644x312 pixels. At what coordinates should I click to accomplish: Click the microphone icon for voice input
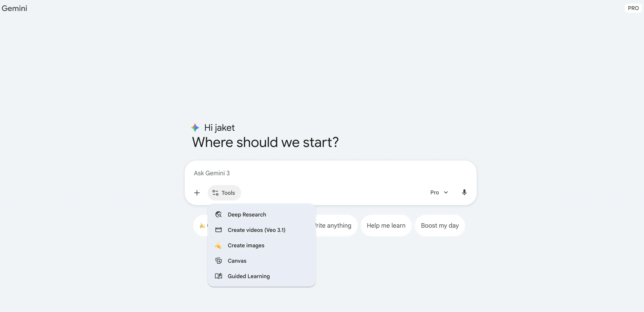(x=464, y=192)
